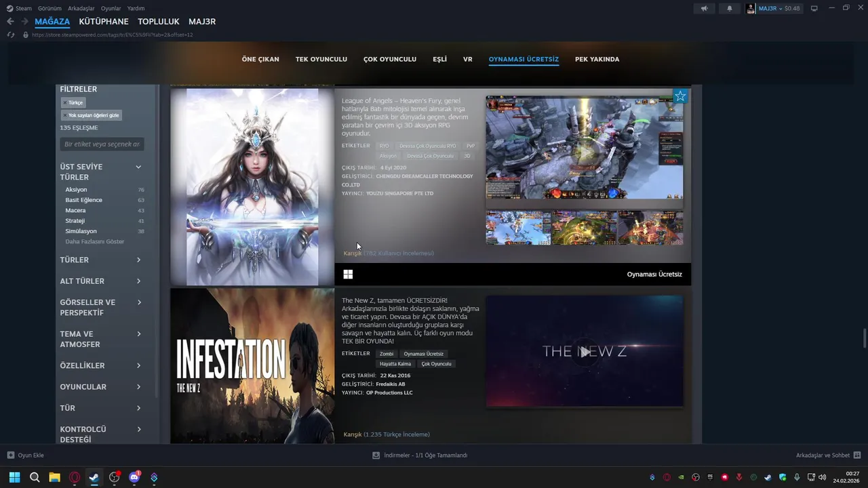This screenshot has width=868, height=488.
Task: Filter by Basit Eğlence genre
Action: (83, 200)
